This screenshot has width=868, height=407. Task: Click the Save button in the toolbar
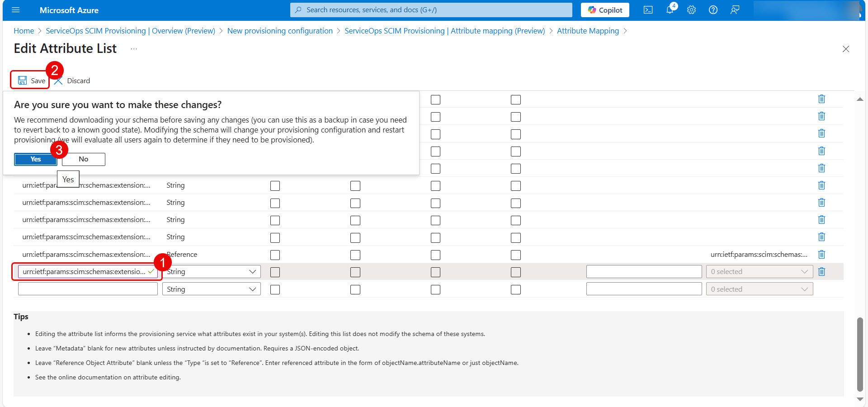[32, 80]
